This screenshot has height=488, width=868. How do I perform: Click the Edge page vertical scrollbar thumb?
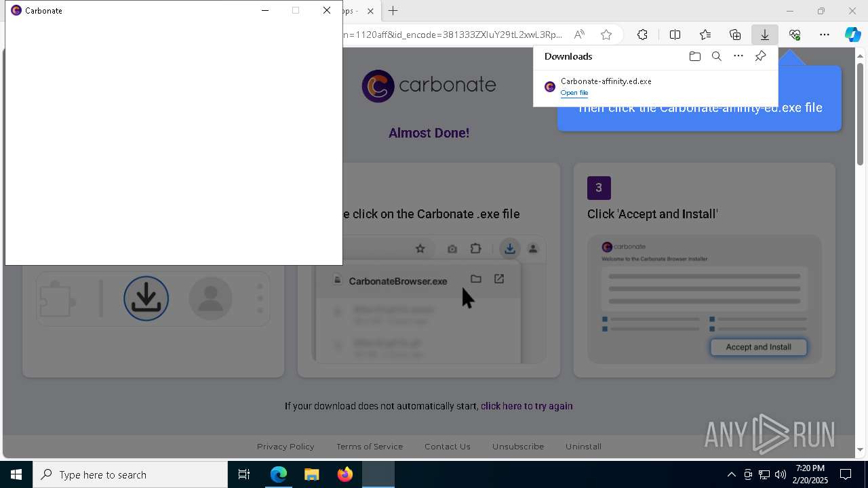860,113
